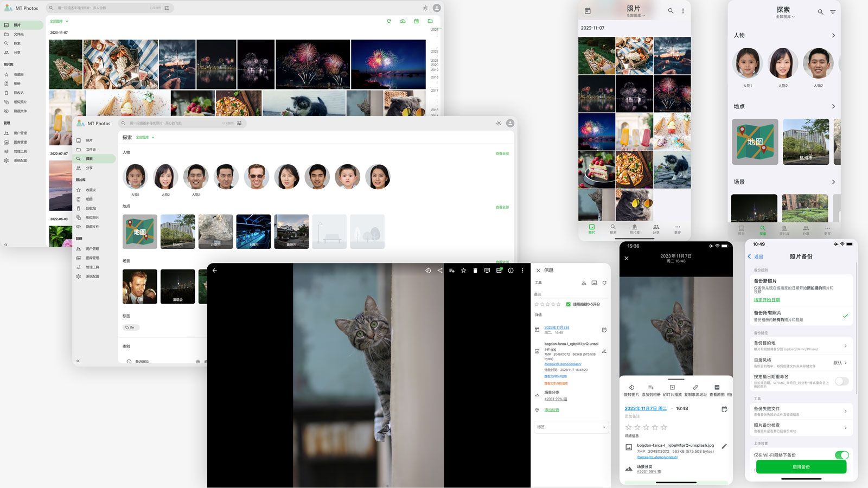Image resolution: width=868 pixels, height=488 pixels.
Task: Click refresh icon in 工具 row of info panel
Action: pos(604,282)
